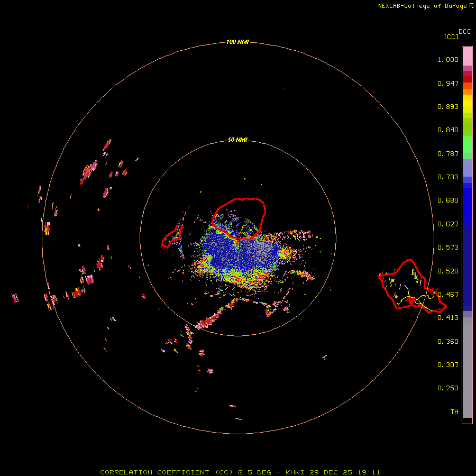
Task: Click the TH threshold label
Action: click(454, 412)
